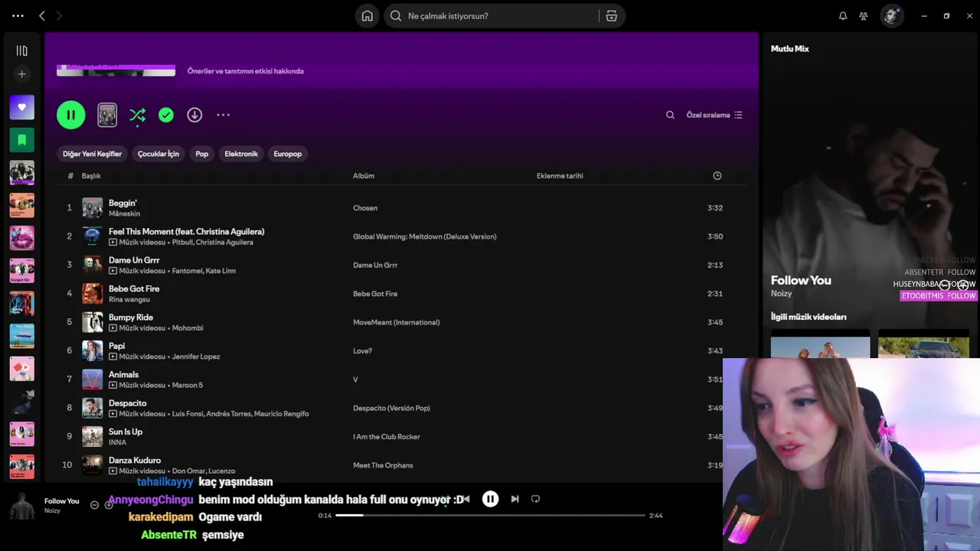Go forward with the right arrow
The image size is (980, 551).
pos(59,15)
